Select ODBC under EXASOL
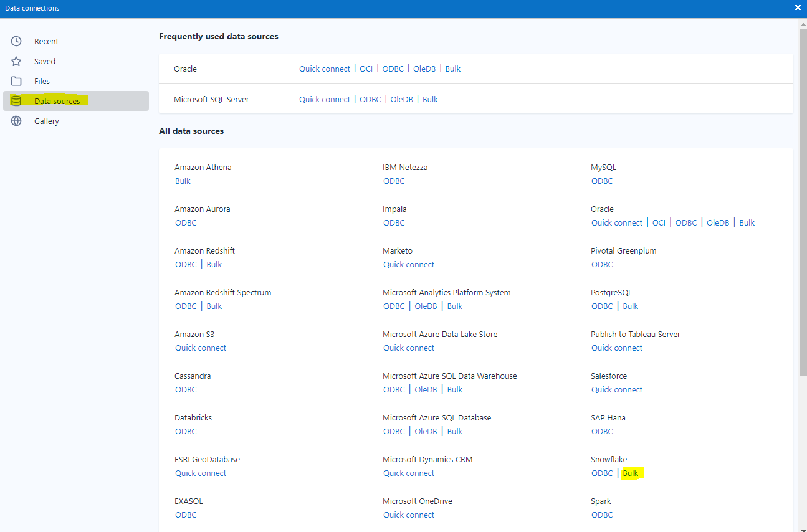The image size is (807, 532). tap(186, 515)
